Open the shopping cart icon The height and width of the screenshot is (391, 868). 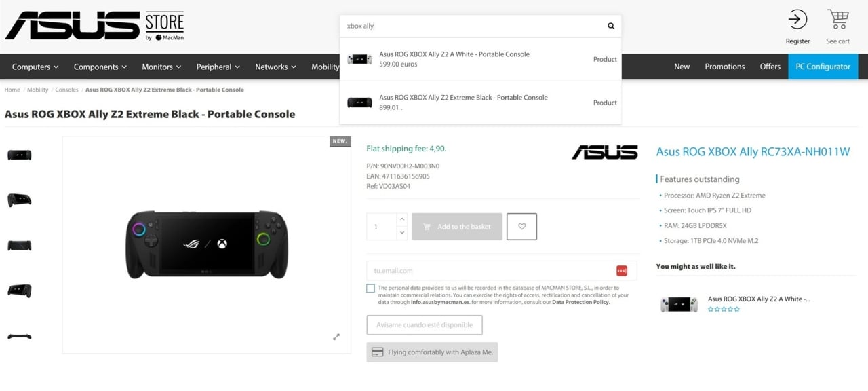[838, 20]
